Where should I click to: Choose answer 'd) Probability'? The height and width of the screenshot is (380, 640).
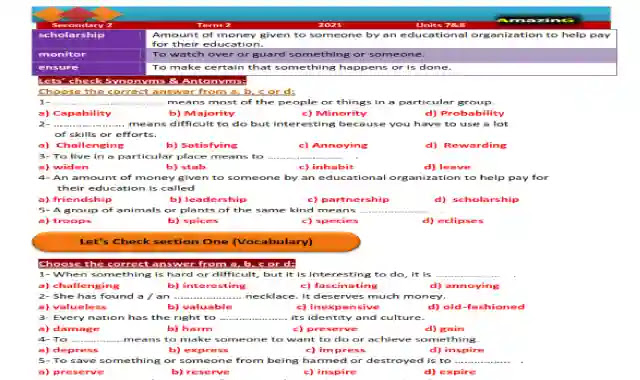pos(464,113)
